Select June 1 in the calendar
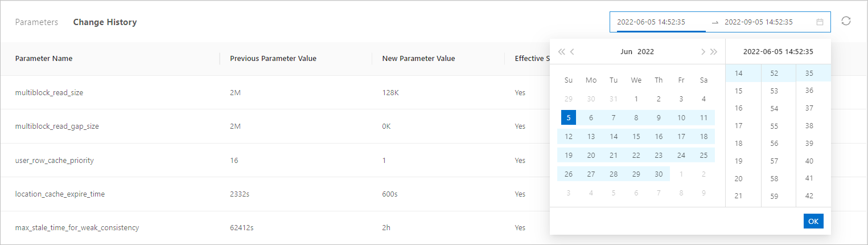868x245 pixels. pos(636,99)
